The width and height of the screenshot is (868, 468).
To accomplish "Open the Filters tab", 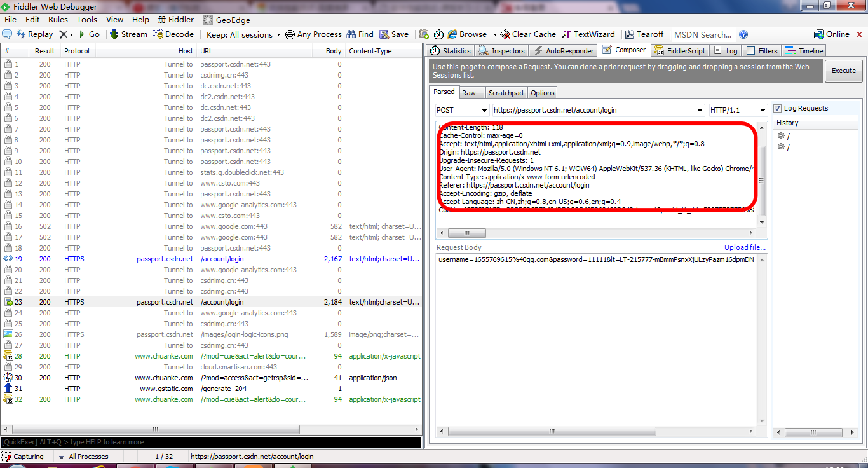I will point(762,51).
